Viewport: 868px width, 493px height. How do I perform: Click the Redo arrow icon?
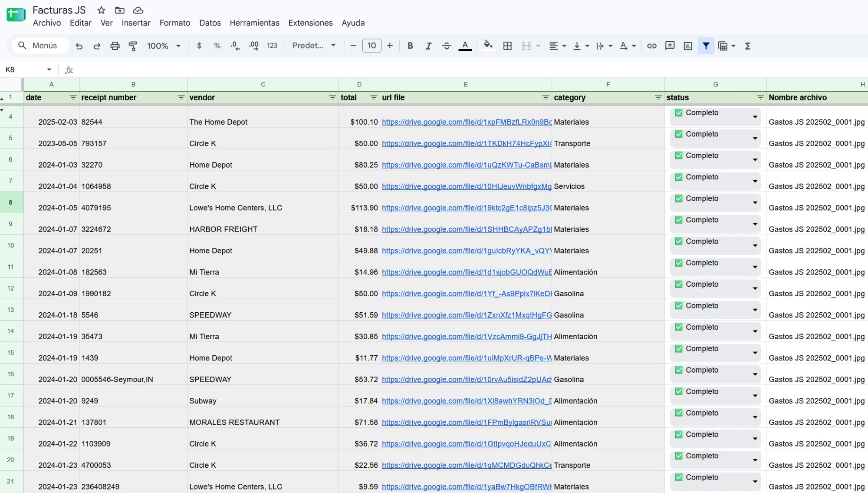(x=97, y=46)
